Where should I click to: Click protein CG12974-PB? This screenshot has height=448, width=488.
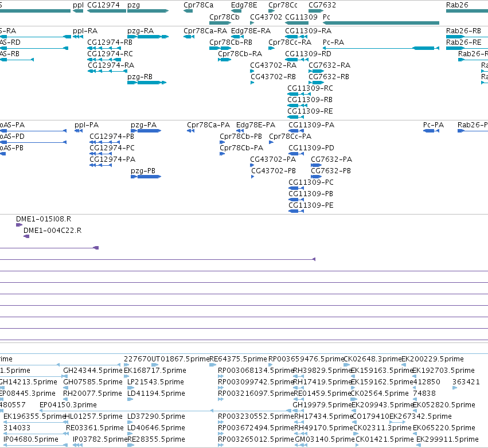click(105, 142)
